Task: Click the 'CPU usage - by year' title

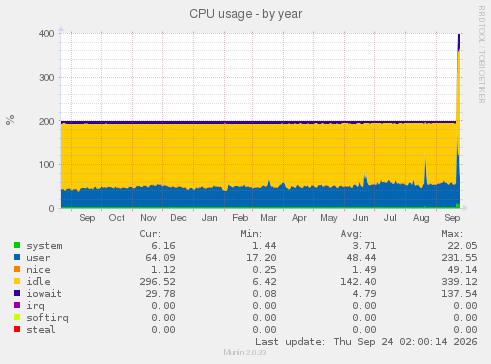Action: [x=246, y=14]
